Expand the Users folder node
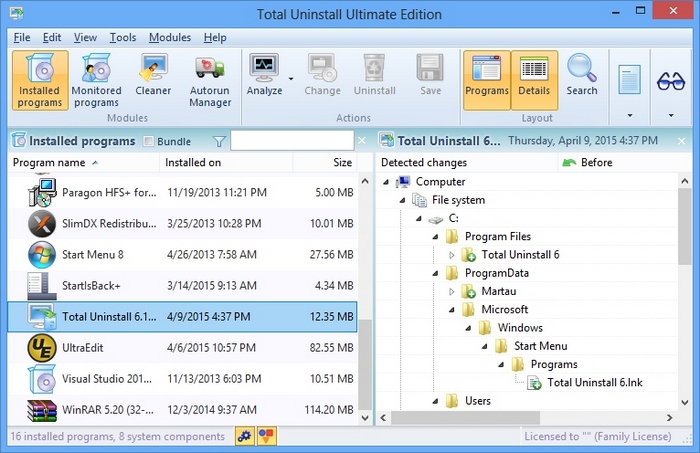This screenshot has width=700, height=453. pos(436,401)
